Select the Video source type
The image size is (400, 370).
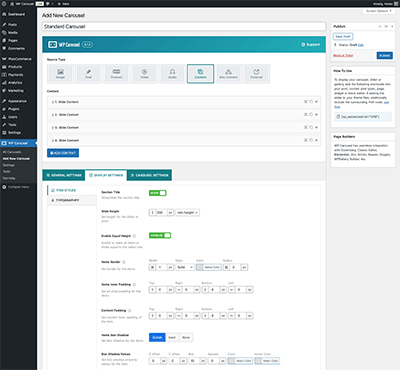tap(144, 74)
